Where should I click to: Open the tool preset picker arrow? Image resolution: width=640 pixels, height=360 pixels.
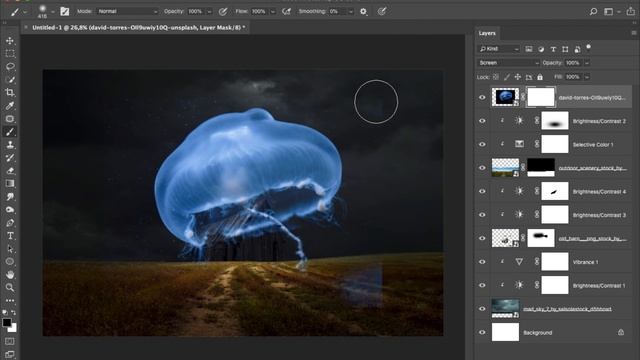coord(25,12)
